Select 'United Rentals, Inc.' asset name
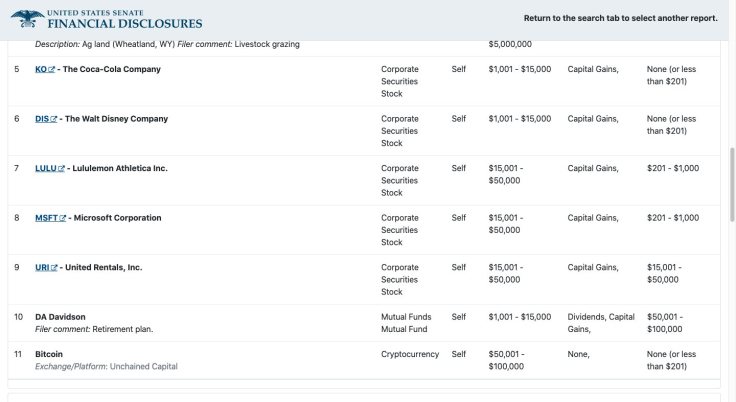Viewport: 736px width, 402px height. (104, 267)
